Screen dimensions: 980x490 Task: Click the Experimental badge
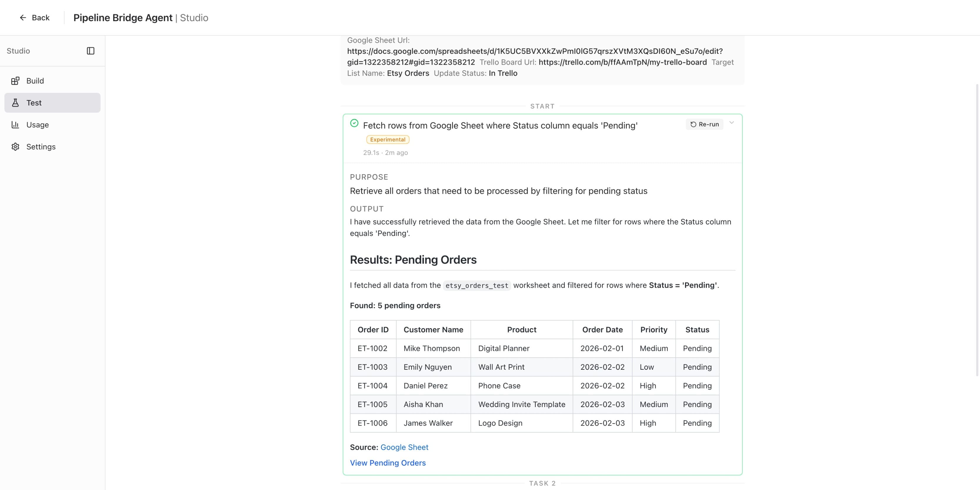[387, 139]
